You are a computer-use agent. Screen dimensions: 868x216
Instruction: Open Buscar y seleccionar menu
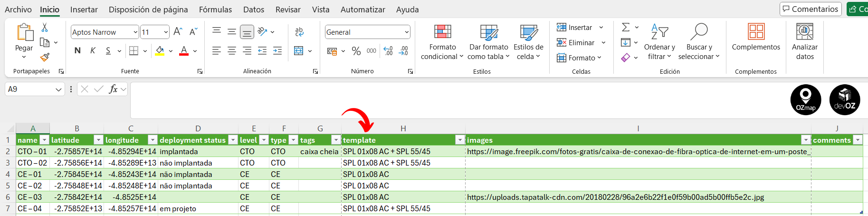pyautogui.click(x=699, y=42)
